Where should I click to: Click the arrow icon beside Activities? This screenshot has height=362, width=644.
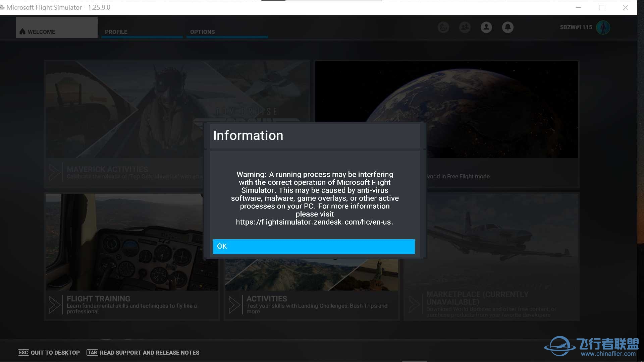(x=234, y=305)
